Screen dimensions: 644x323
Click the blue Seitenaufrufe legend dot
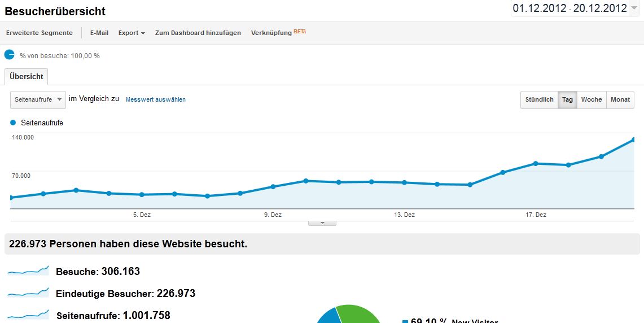click(x=13, y=123)
